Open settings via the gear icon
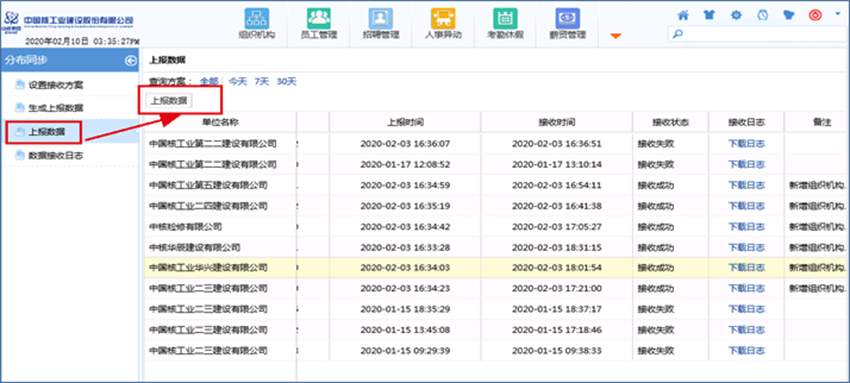This screenshot has height=383, width=850. coord(736,15)
